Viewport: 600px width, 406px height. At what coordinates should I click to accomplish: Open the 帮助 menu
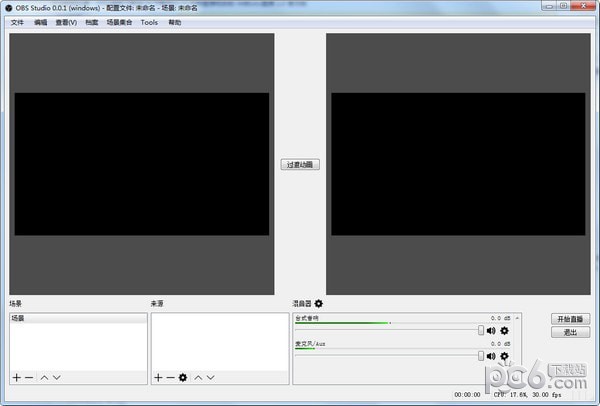[x=175, y=23]
